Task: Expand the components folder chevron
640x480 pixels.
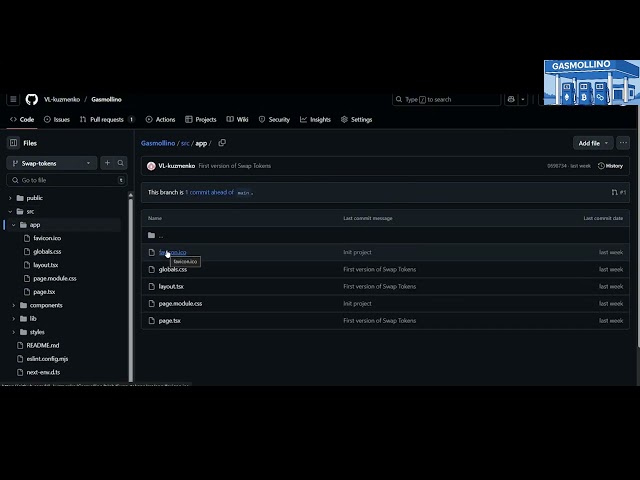Action: click(x=13, y=305)
